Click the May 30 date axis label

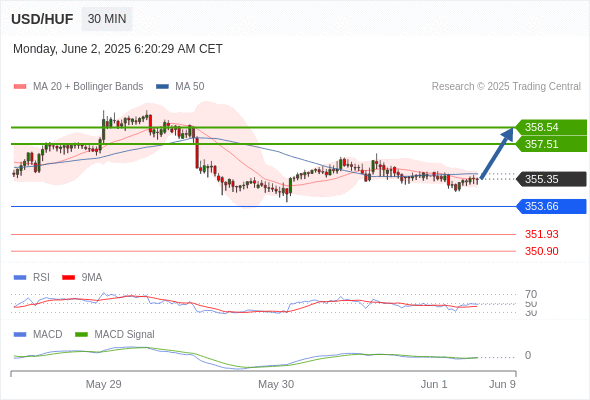tap(276, 384)
